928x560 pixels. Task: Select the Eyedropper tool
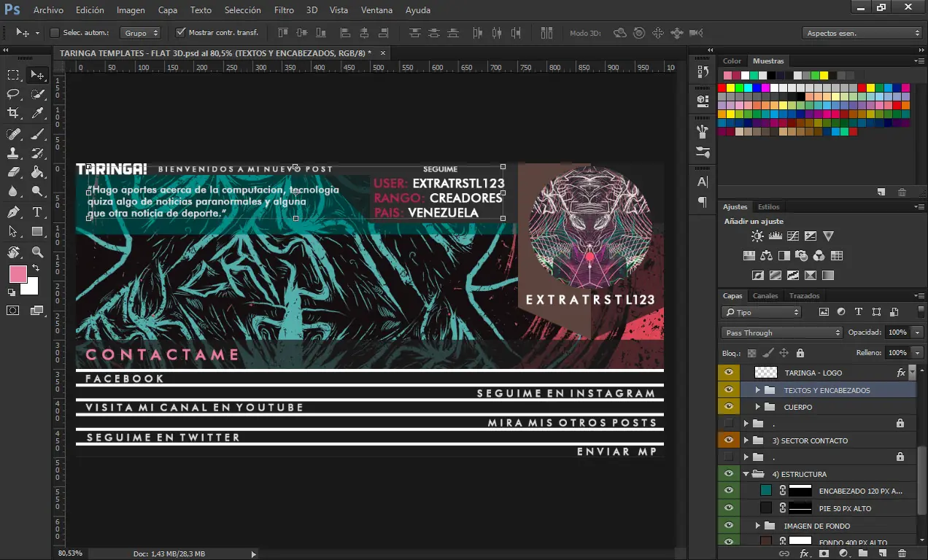pyautogui.click(x=37, y=113)
